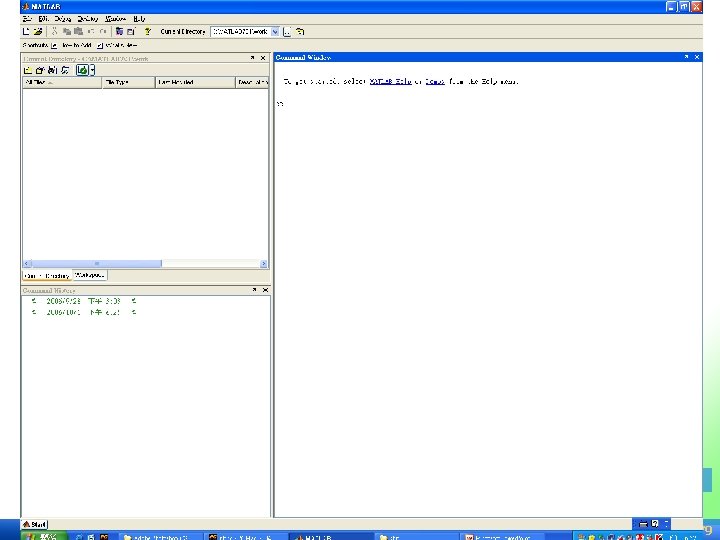Screen dimensions: 720x540
Task: Click the Browse for folder ellipsis button
Action: point(287,32)
